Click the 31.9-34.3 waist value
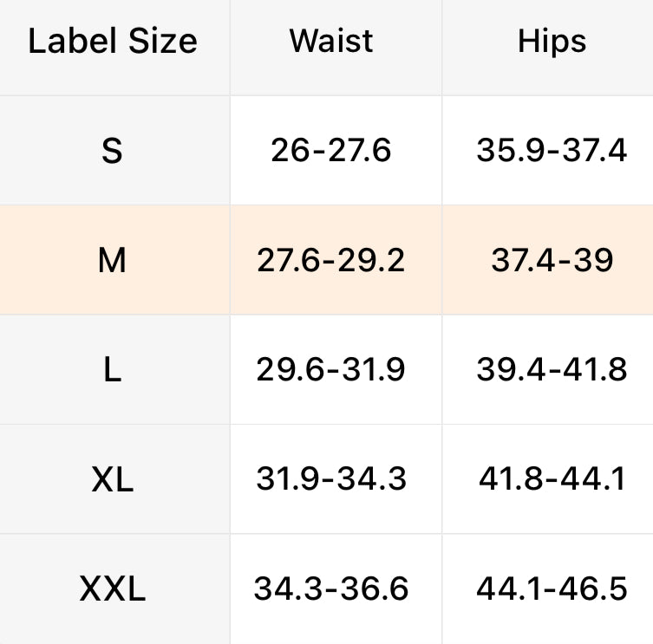Screen dimensions: 653x644 pos(331,479)
